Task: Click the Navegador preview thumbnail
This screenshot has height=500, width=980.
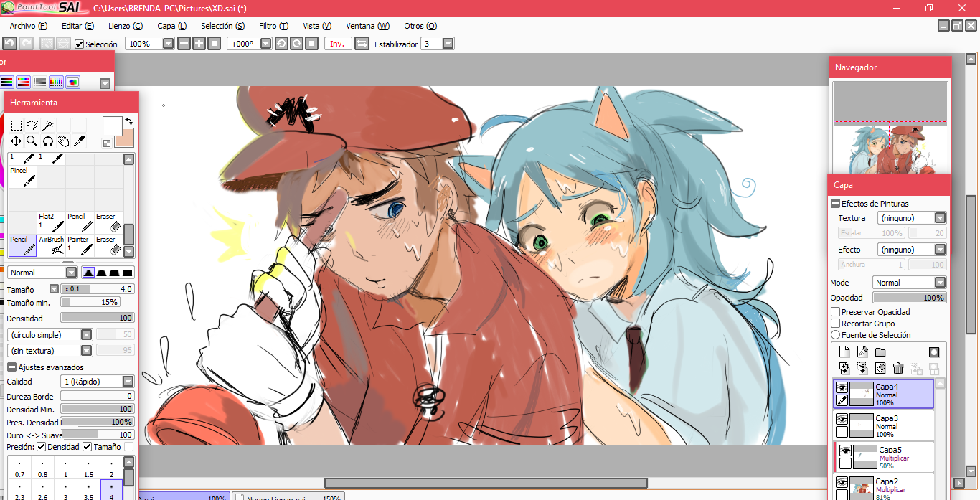Action: [890, 128]
